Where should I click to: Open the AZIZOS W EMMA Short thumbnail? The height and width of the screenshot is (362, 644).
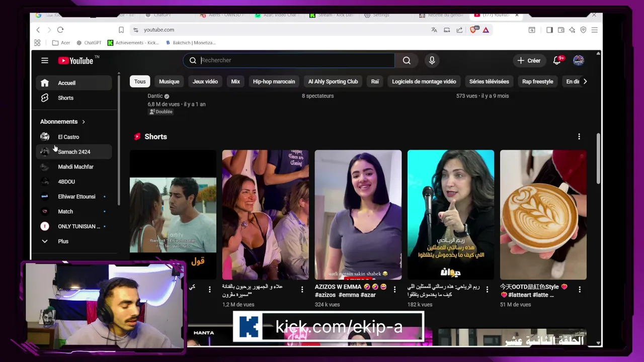click(x=358, y=215)
